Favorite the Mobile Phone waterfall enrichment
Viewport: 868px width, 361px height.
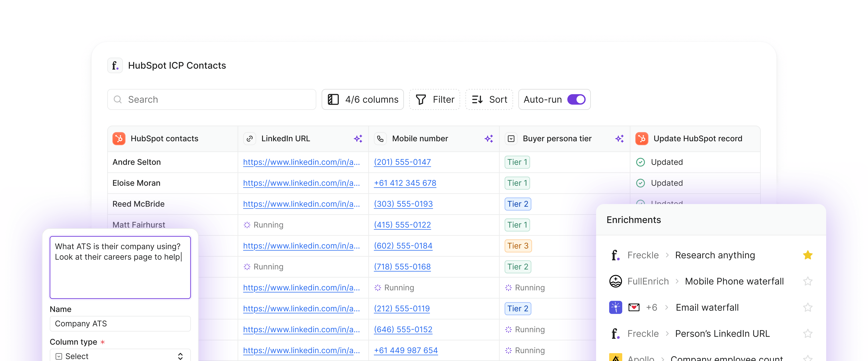808,281
